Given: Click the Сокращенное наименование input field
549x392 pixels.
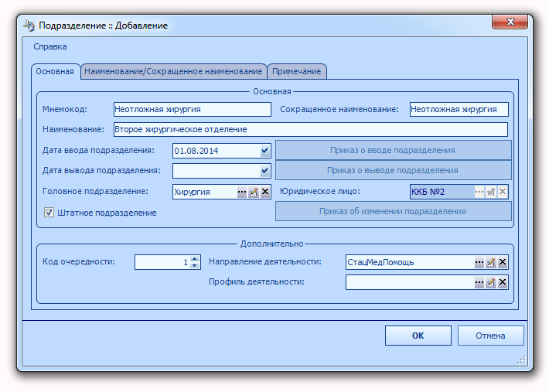Looking at the screenshot, I should (459, 109).
